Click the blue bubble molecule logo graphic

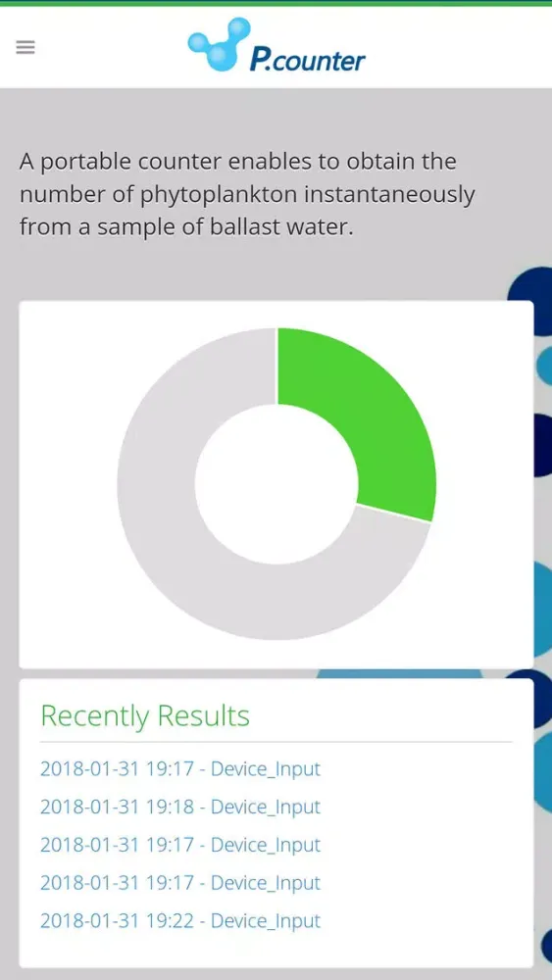pos(219,44)
